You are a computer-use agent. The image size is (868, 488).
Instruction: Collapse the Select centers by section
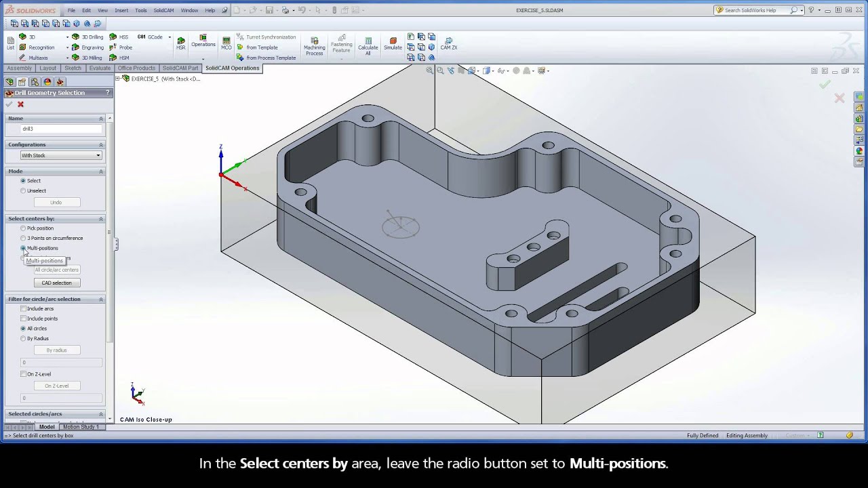tap(101, 219)
